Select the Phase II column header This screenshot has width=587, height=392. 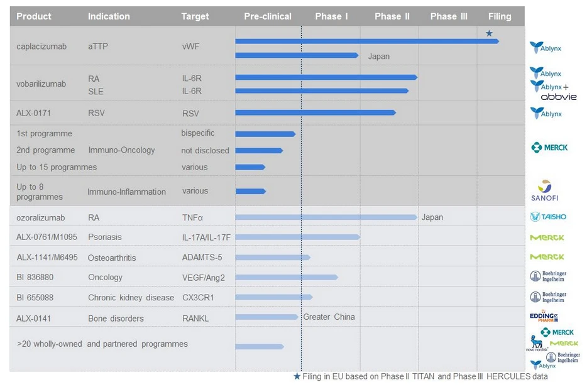coord(392,16)
